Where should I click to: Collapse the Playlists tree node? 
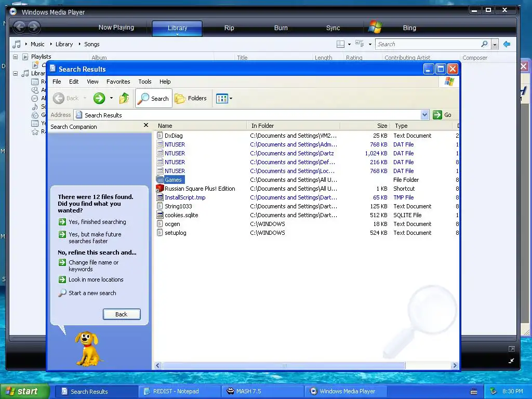(x=15, y=57)
